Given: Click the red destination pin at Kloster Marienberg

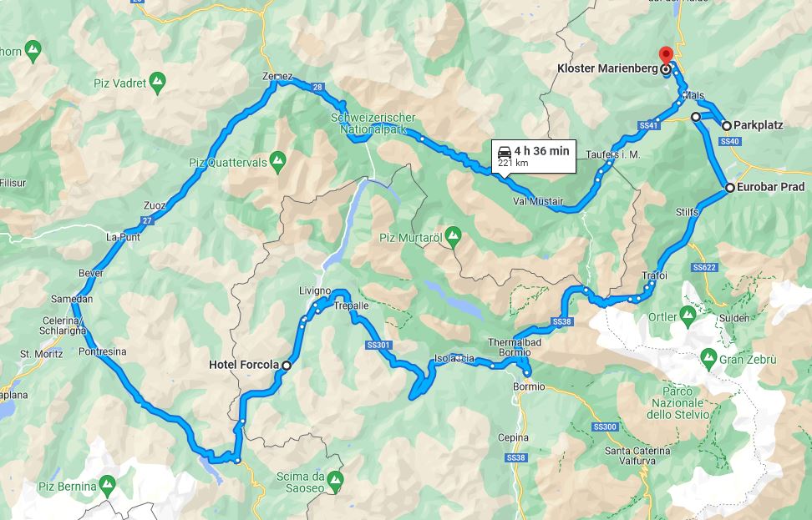Looking at the screenshot, I should [666, 56].
